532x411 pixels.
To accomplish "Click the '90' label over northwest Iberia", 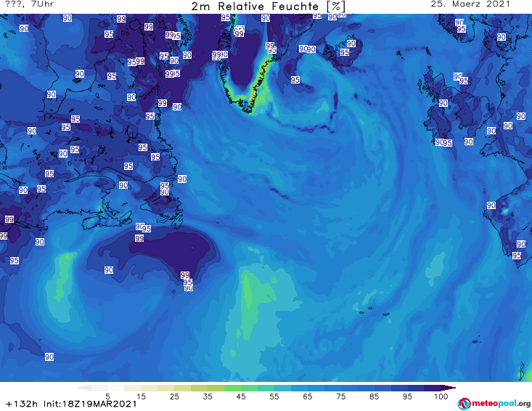I will pos(491,206).
